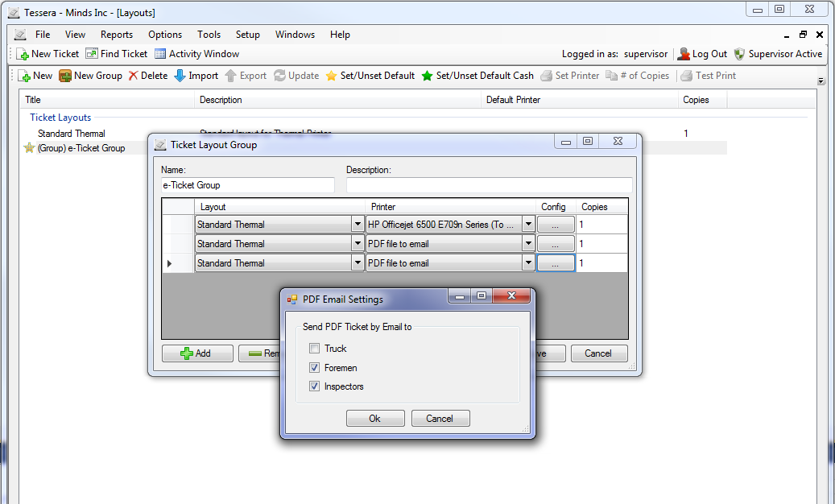The width and height of the screenshot is (835, 504).
Task: Click the Update toolbar button
Action: (x=296, y=76)
